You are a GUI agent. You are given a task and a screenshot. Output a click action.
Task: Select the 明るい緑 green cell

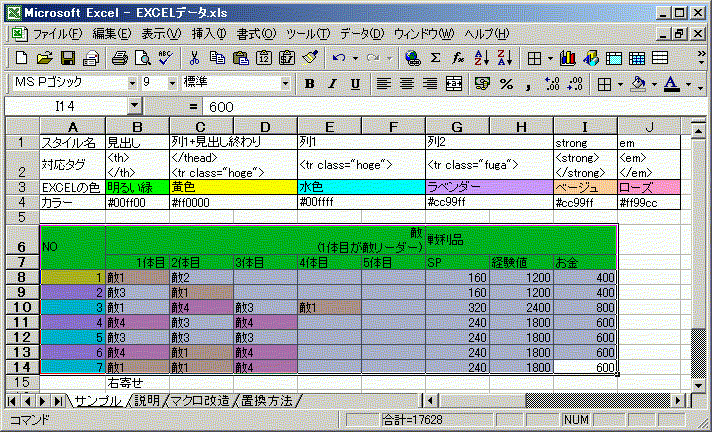[137, 187]
